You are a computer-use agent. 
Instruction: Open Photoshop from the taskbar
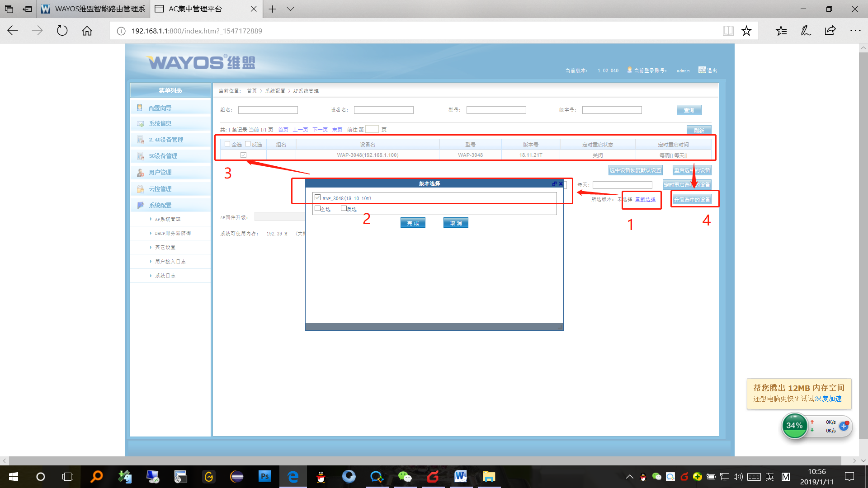tap(264, 476)
